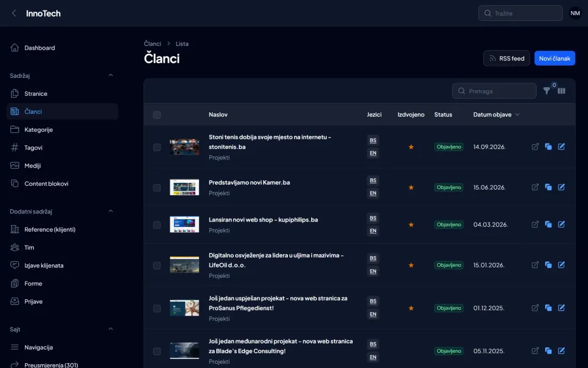The width and height of the screenshot is (588, 368).
Task: Duplicate the kupiphilips.ba article
Action: 548,224
